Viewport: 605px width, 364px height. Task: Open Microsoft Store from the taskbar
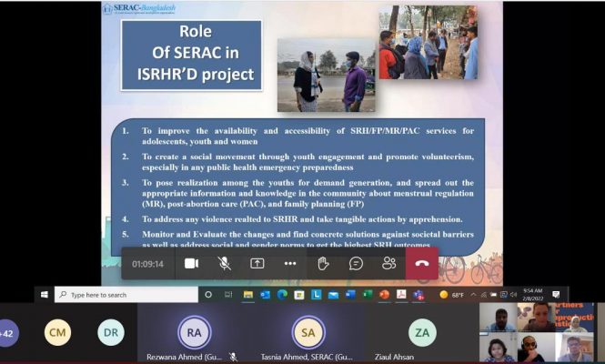(x=299, y=295)
